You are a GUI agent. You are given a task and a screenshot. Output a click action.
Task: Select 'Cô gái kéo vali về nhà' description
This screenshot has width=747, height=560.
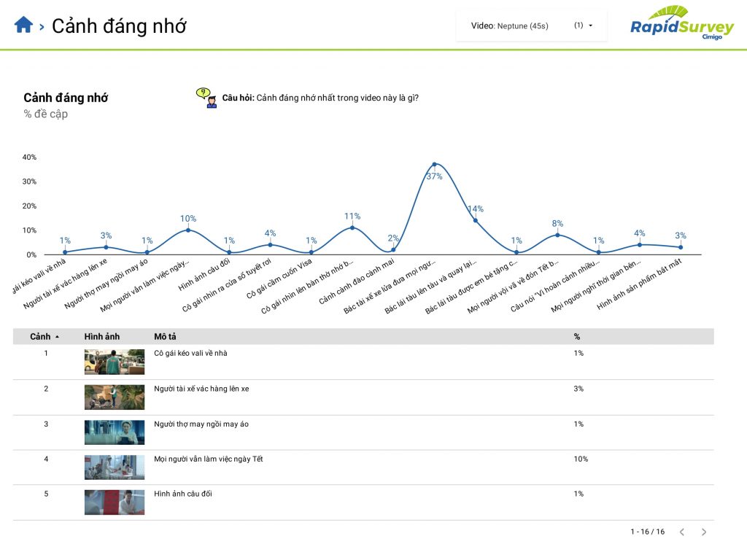click(190, 354)
